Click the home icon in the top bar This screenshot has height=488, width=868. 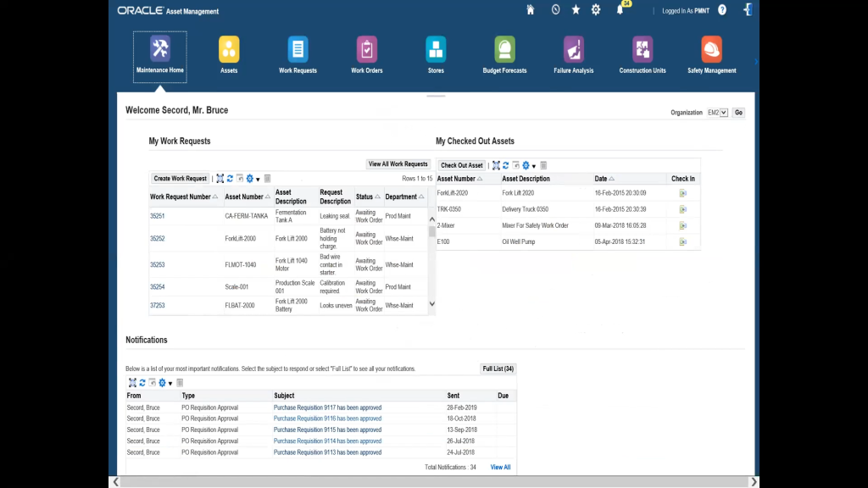[x=530, y=10]
